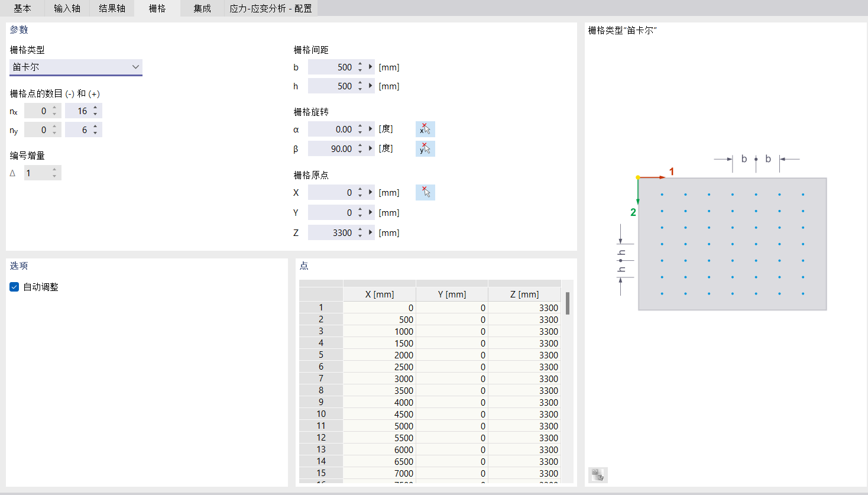Click the origin Z spinner arrows

(360, 232)
